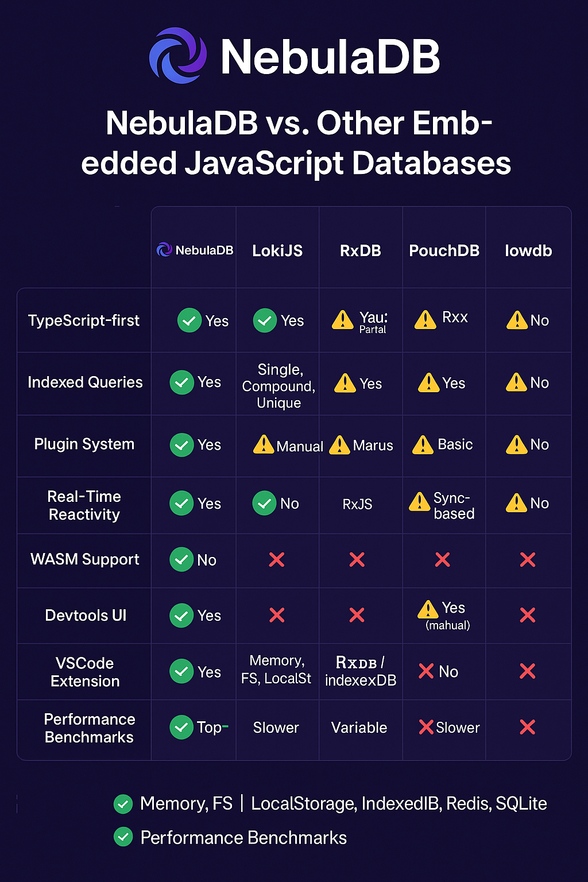Click green check beside footer 'Performance Benchmarks'
The width and height of the screenshot is (588, 882).
click(x=123, y=837)
